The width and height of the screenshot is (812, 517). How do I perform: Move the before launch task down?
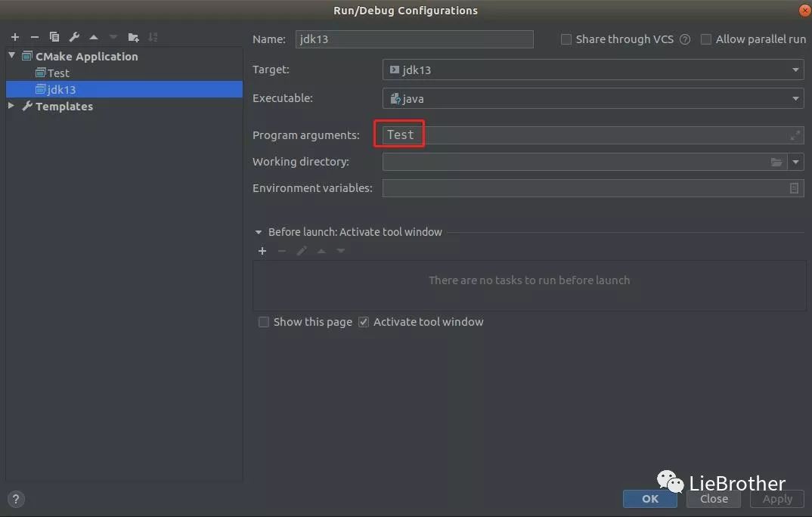(341, 251)
